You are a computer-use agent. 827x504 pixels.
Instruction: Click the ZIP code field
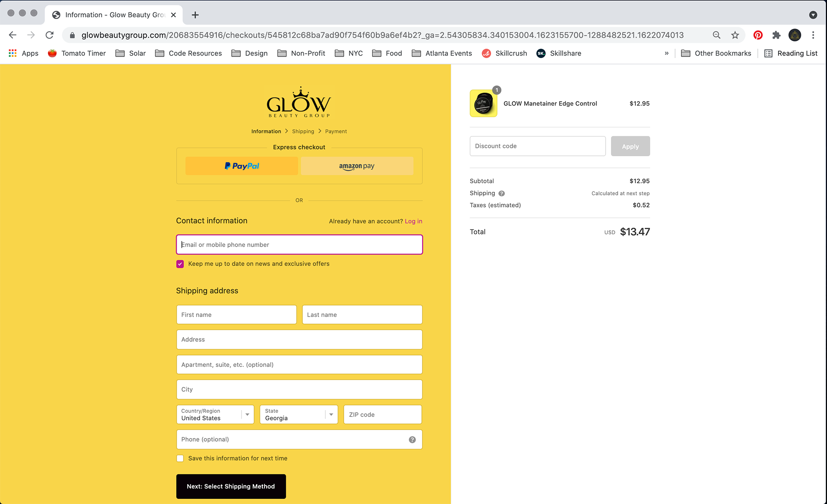382,414
